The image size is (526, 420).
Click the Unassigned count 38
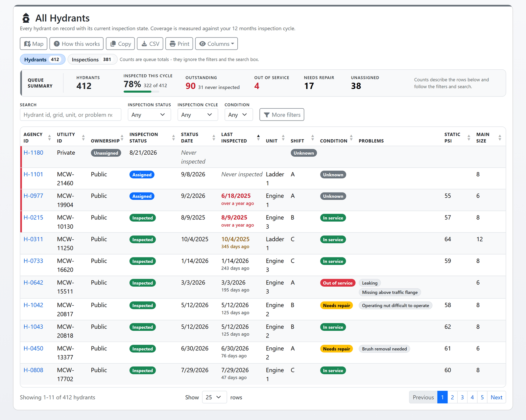point(356,86)
